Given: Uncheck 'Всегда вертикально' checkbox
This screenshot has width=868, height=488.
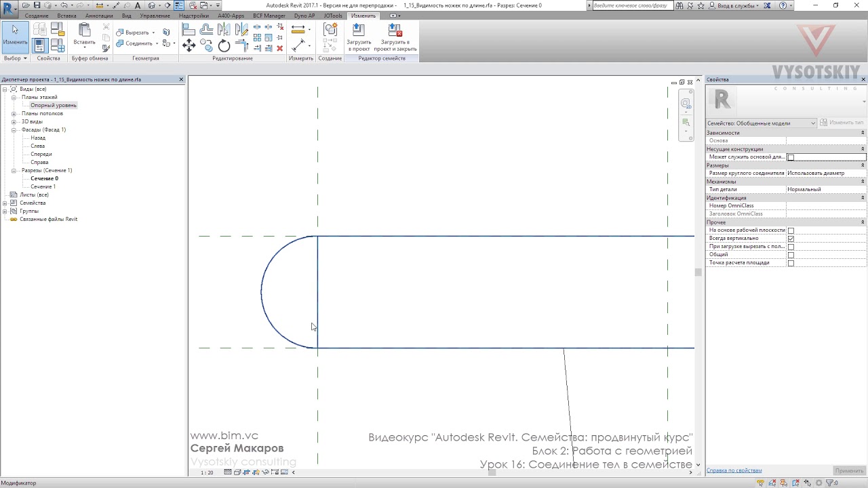Looking at the screenshot, I should point(791,239).
